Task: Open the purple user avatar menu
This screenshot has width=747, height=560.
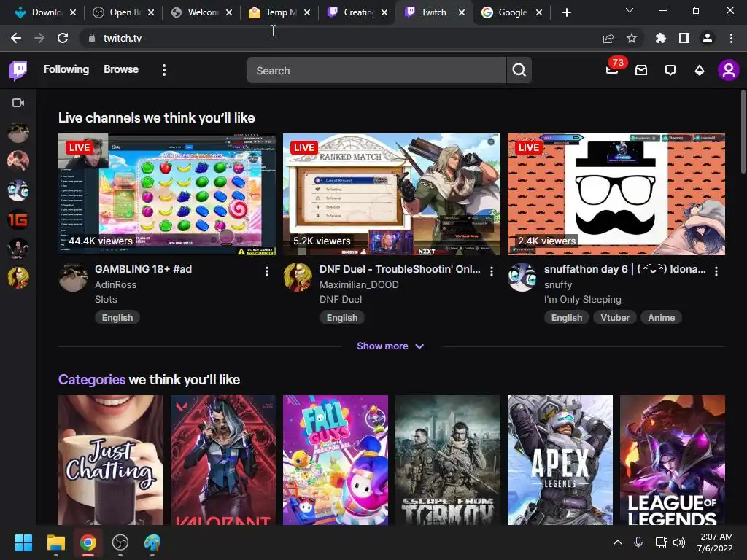Action: [x=729, y=71]
